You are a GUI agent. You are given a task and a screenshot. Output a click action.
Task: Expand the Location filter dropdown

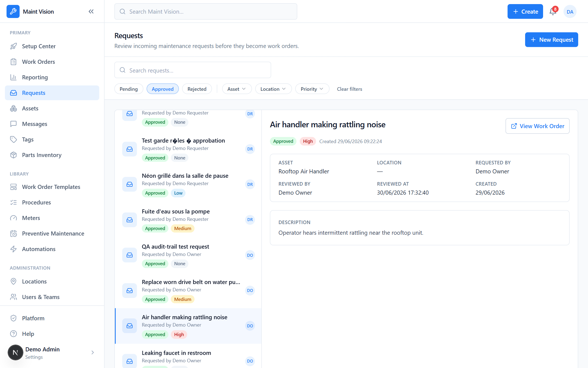click(273, 89)
